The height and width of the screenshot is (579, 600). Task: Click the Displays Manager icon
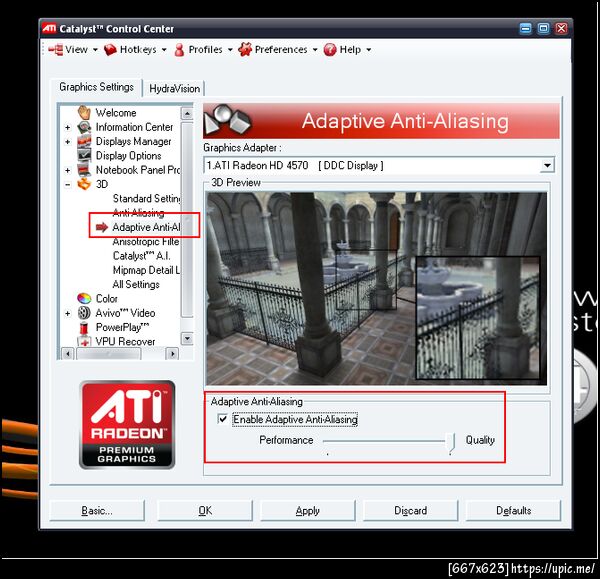pos(84,141)
